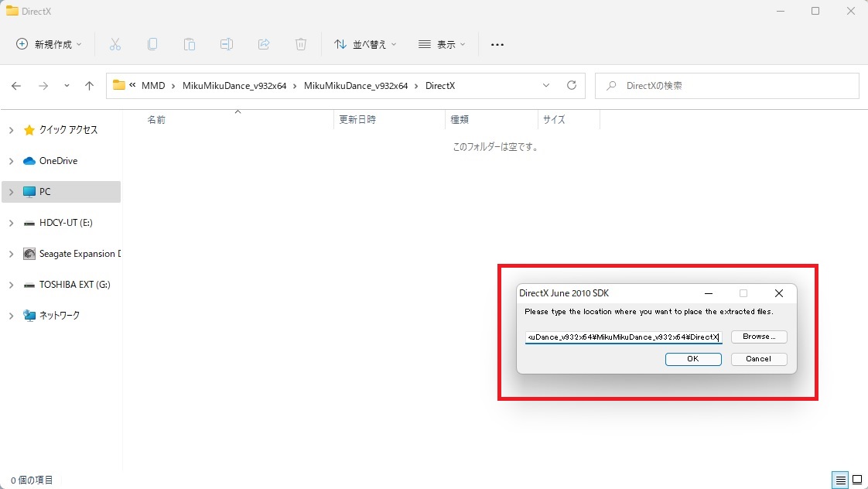Screen dimensions: 868x489
Task: Switch to large icons view in status bar
Action: (857, 480)
